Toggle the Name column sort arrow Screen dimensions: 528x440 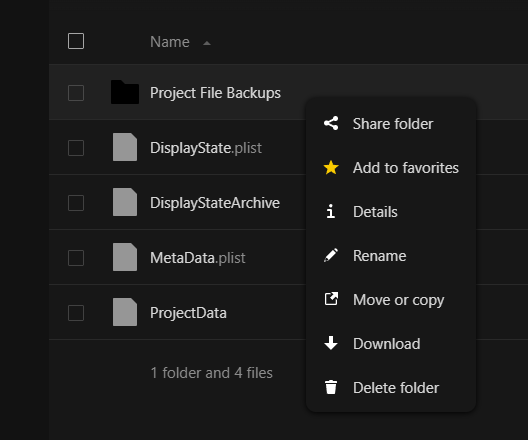tap(207, 43)
